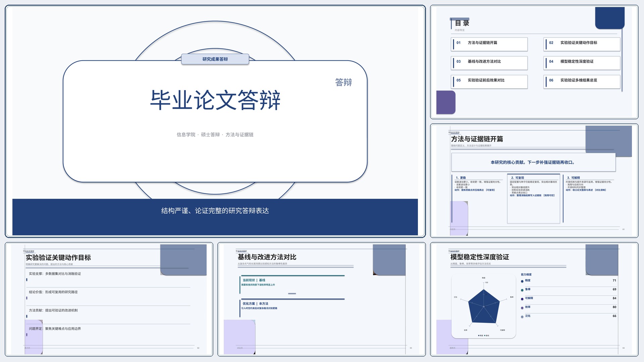Click the heading 方法与证据链开篇 on its slide
This screenshot has height=362, width=644.
tap(477, 139)
